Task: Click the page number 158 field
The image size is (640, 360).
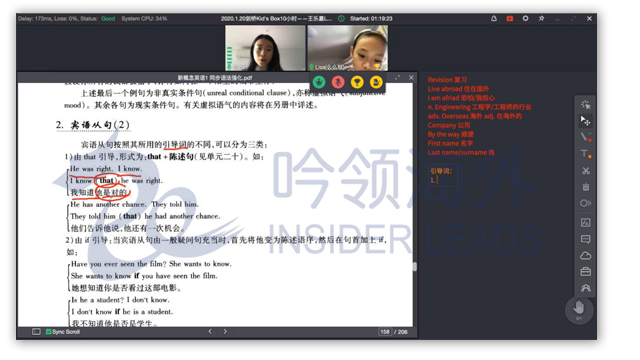Action: click(x=384, y=332)
